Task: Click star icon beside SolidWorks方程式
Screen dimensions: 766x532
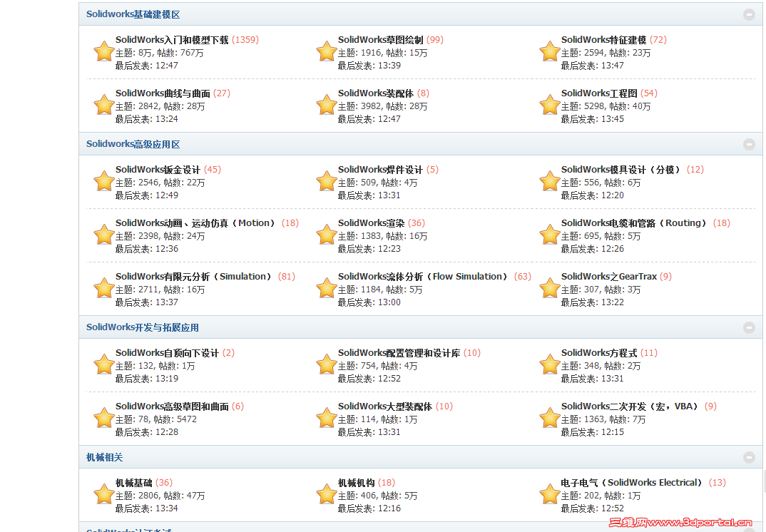Action: [x=550, y=364]
